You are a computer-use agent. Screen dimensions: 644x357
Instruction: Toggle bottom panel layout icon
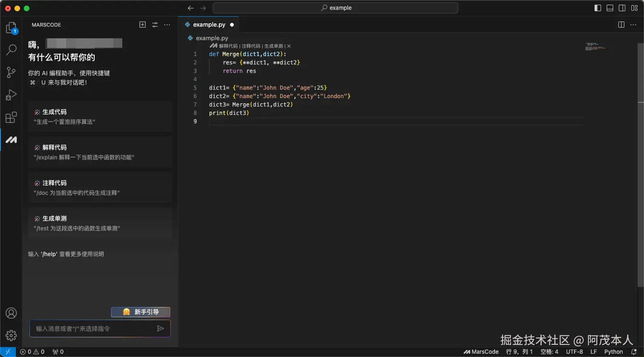click(610, 8)
